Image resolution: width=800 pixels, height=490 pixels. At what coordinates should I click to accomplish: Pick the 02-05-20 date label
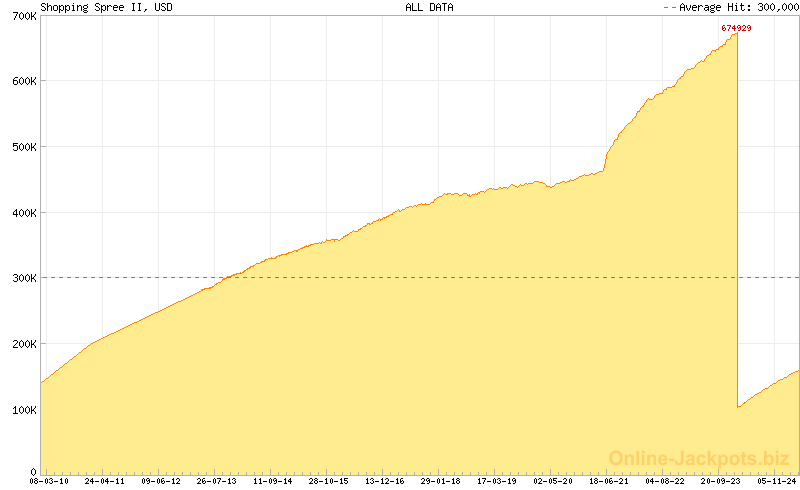click(x=553, y=481)
